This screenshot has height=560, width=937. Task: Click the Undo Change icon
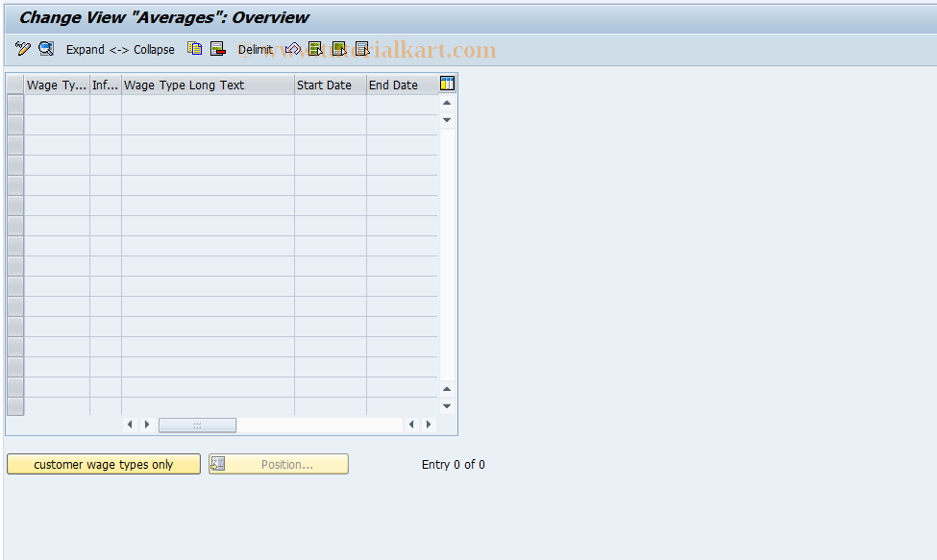coord(293,49)
